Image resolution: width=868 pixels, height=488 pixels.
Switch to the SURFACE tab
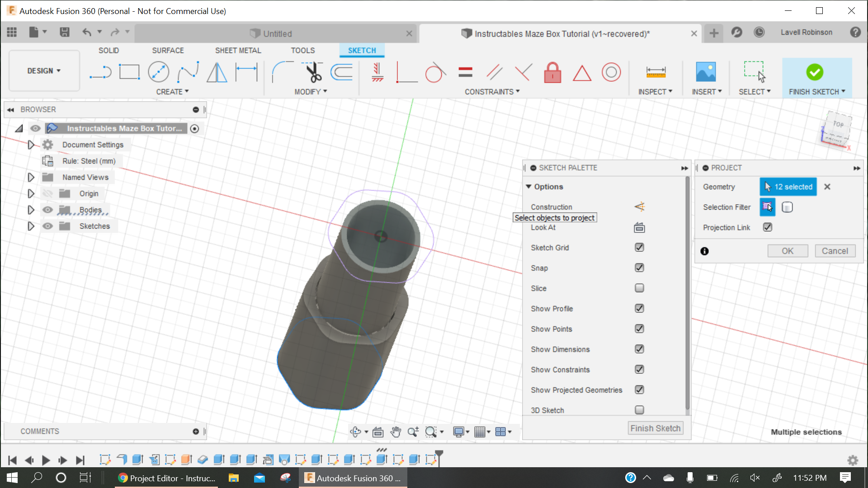coord(168,51)
